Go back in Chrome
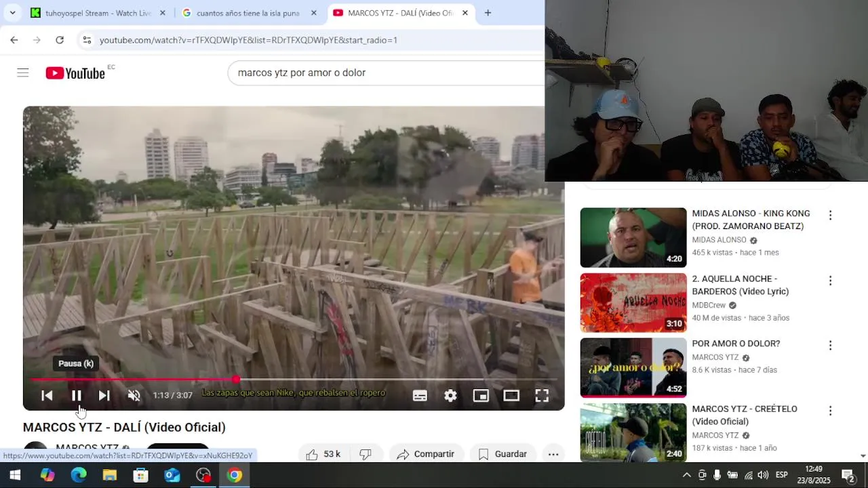The width and height of the screenshot is (868, 488). coord(14,40)
